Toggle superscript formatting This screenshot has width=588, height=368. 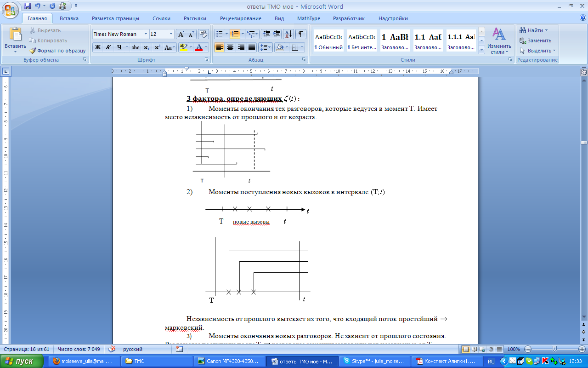coord(157,47)
